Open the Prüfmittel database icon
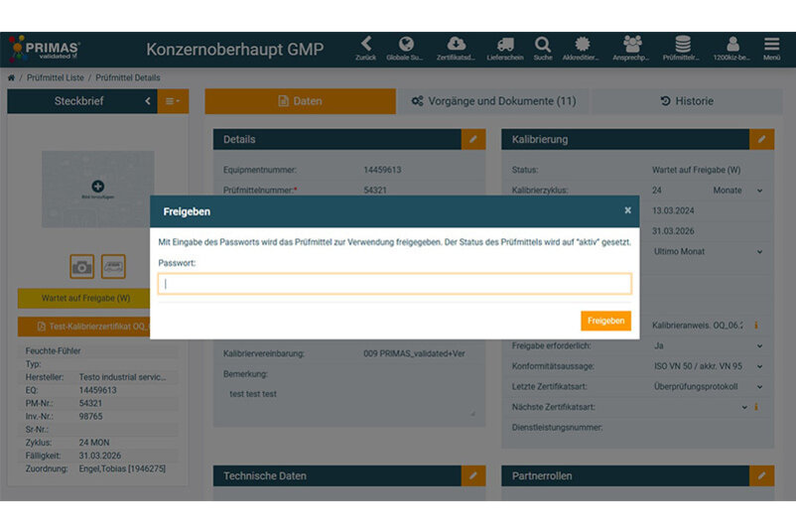 pyautogui.click(x=683, y=44)
